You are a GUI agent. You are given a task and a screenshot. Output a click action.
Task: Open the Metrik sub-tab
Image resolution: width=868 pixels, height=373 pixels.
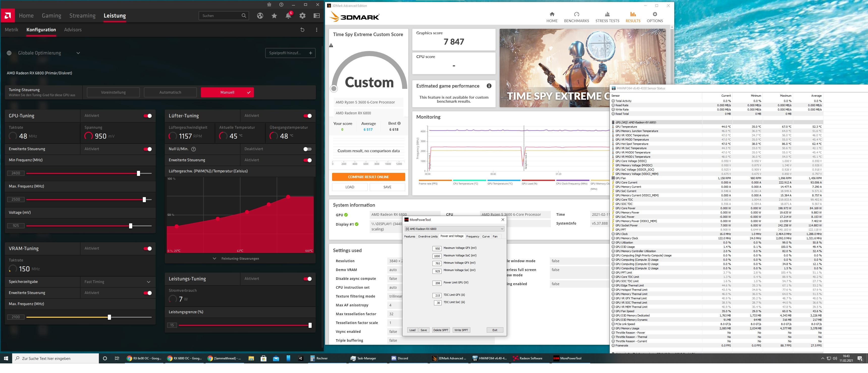point(11,30)
